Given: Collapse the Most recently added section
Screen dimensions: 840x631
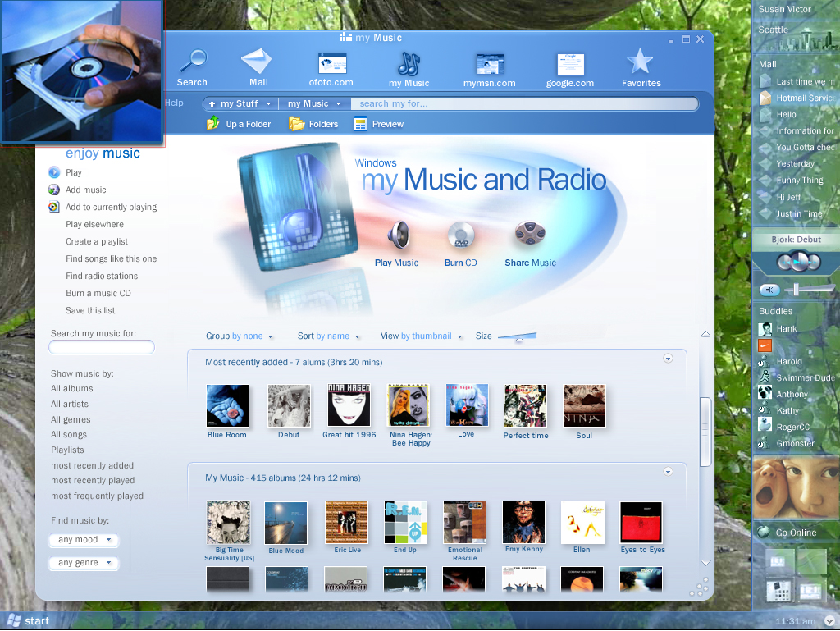Looking at the screenshot, I should coord(668,359).
